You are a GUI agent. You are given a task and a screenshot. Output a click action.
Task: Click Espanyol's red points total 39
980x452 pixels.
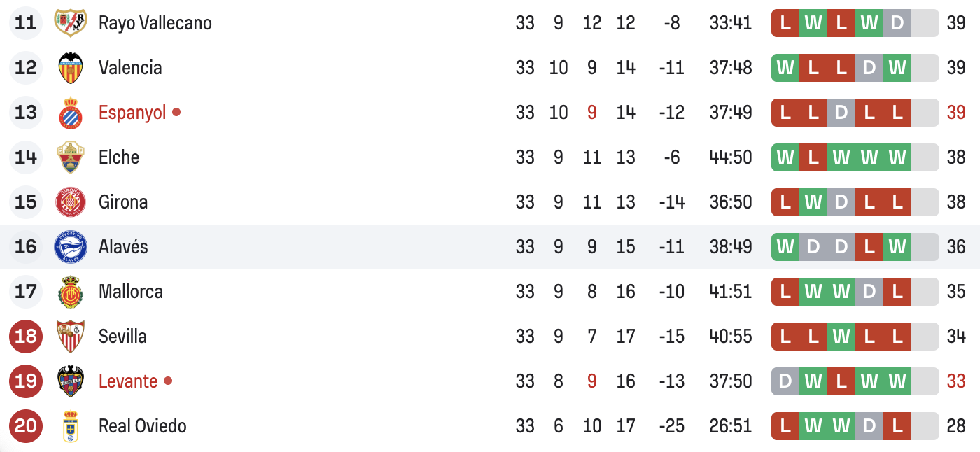(x=955, y=113)
